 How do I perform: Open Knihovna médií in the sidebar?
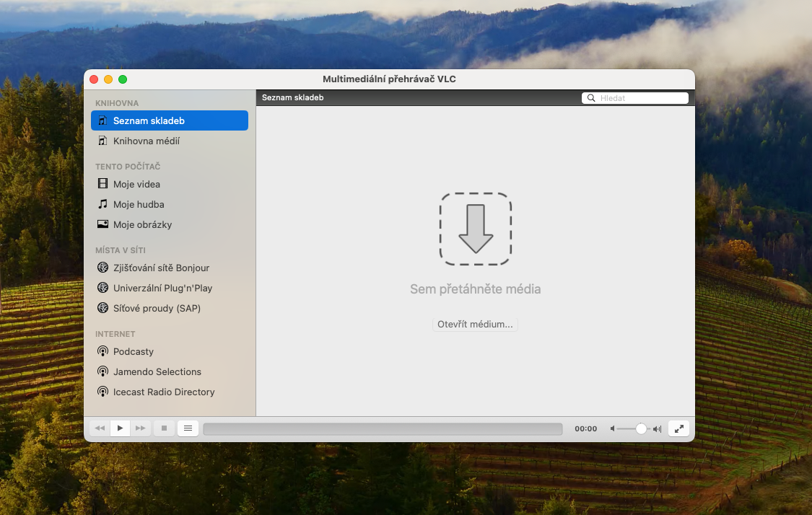coord(147,141)
